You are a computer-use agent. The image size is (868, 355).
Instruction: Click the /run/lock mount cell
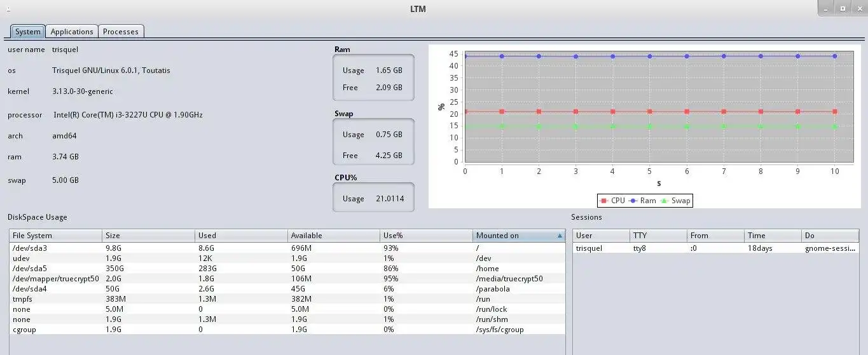[519, 309]
